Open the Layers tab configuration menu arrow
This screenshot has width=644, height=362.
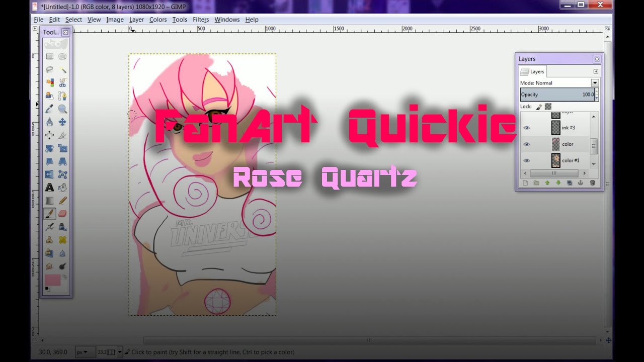(596, 72)
